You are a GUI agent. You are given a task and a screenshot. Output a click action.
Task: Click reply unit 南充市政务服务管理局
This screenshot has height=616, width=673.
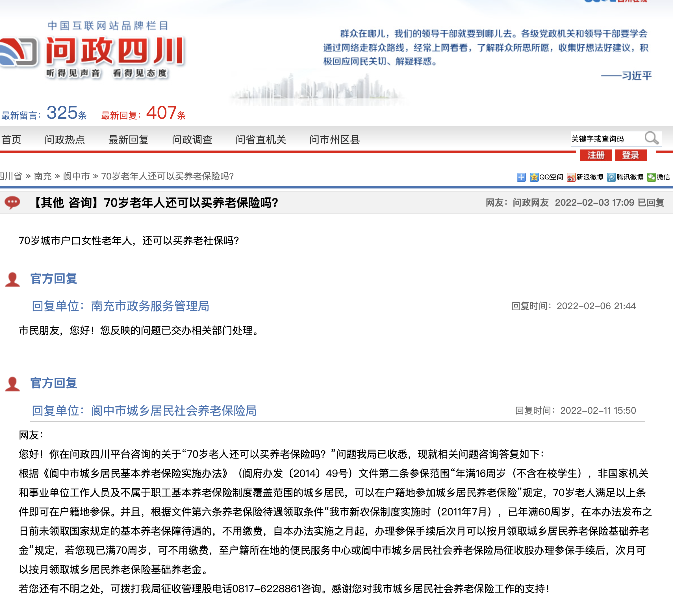[150, 306]
